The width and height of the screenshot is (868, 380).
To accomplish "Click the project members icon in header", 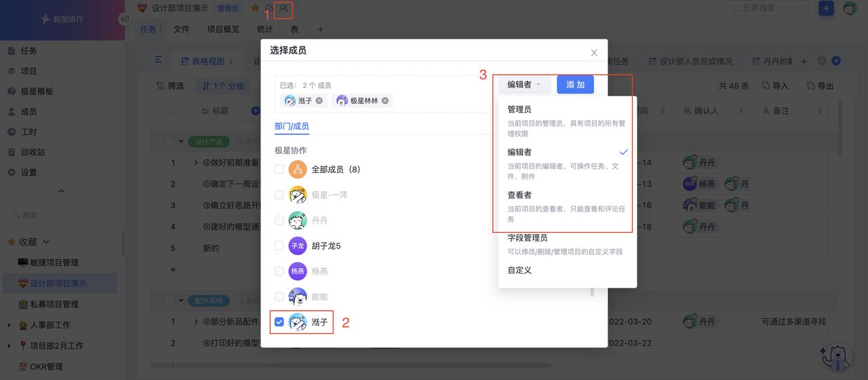I will 284,9.
